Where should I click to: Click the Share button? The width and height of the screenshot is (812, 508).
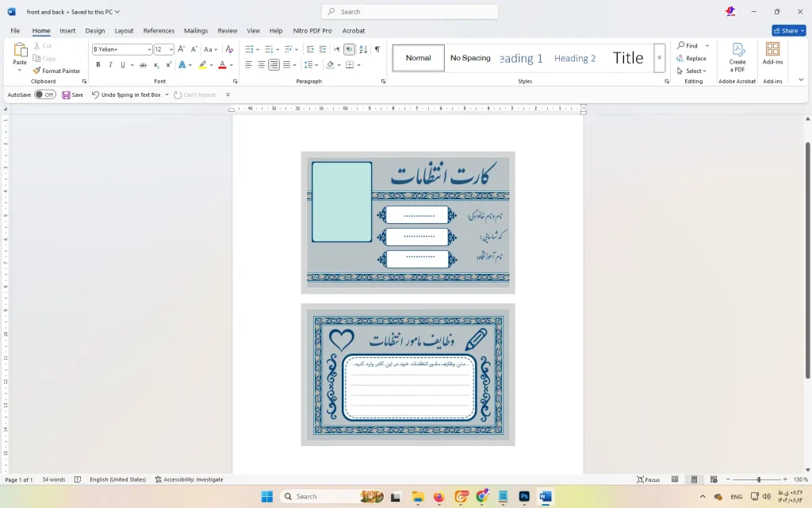[789, 31]
